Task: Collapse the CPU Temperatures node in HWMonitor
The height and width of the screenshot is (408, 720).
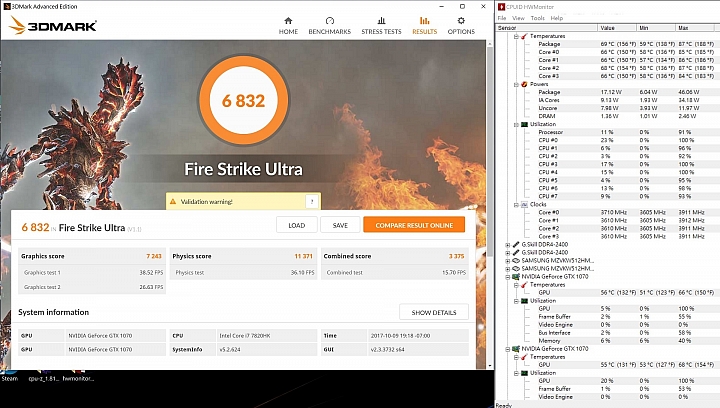Action: [x=516, y=36]
